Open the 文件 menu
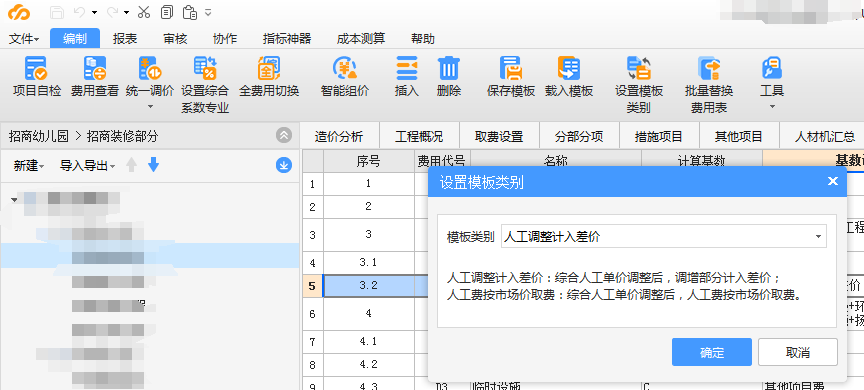This screenshot has height=390, width=864. (x=24, y=39)
